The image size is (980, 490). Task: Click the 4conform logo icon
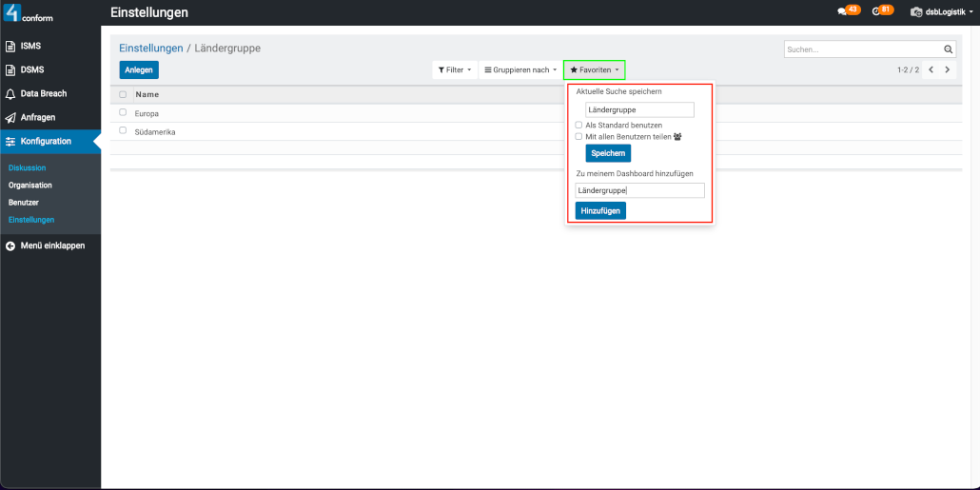click(x=12, y=12)
